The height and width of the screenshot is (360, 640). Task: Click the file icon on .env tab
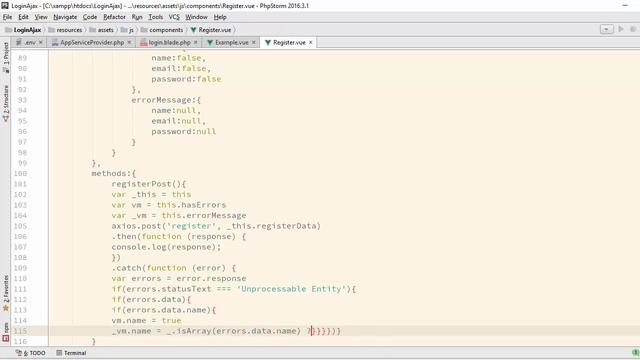[19, 42]
